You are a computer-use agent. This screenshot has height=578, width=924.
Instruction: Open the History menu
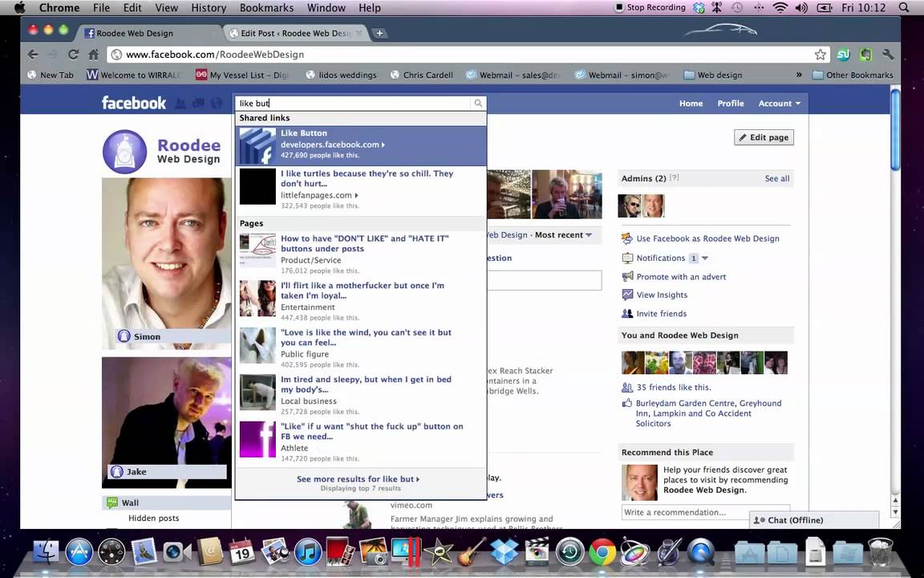[209, 8]
